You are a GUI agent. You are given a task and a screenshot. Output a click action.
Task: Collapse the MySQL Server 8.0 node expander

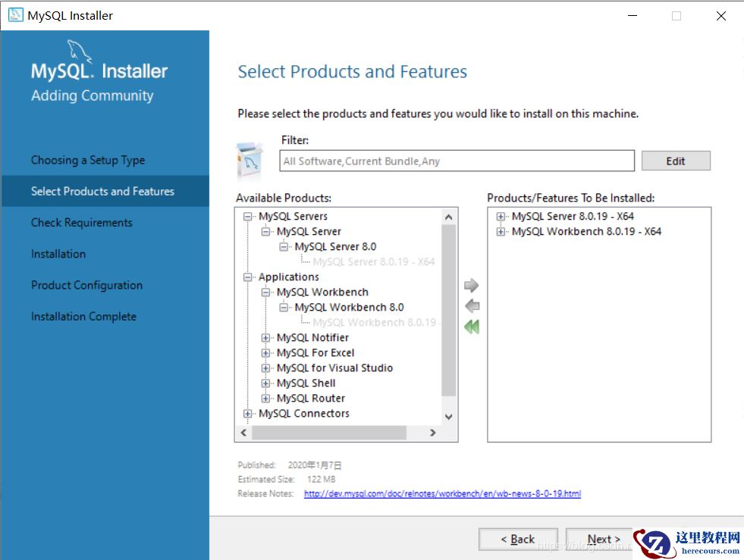284,247
